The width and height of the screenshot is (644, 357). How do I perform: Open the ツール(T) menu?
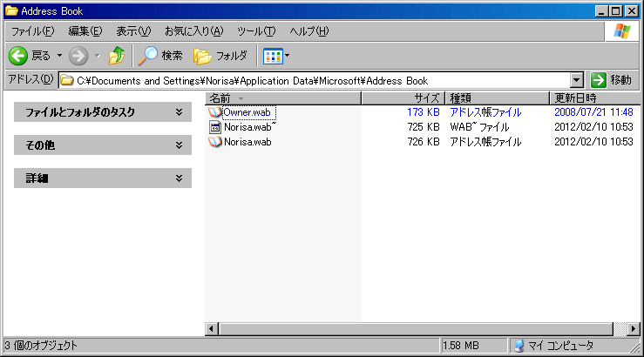coord(256,31)
